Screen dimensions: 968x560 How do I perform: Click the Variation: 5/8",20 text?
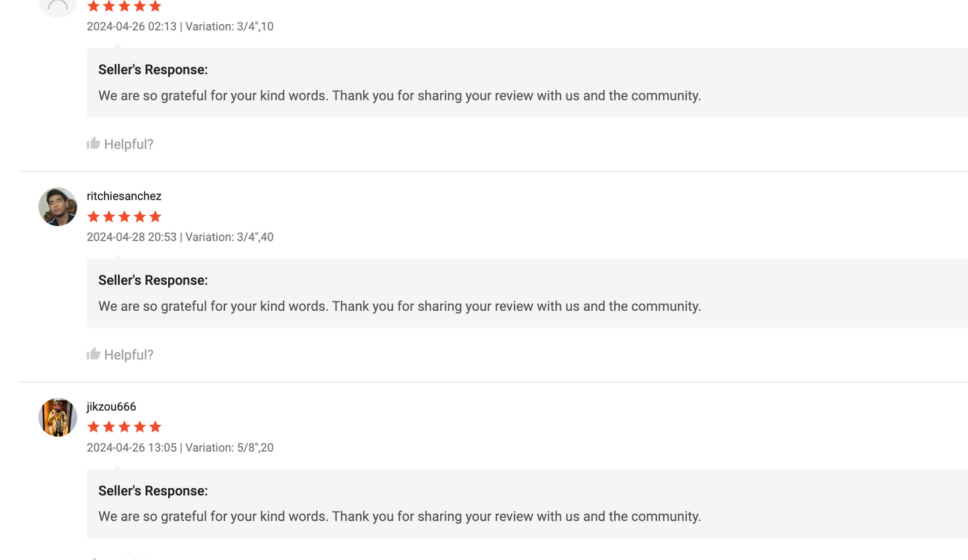[x=229, y=447]
